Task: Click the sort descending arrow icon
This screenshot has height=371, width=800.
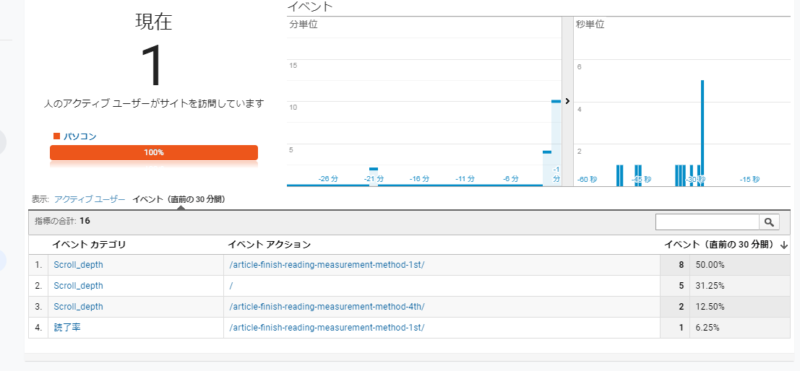Action: click(784, 245)
